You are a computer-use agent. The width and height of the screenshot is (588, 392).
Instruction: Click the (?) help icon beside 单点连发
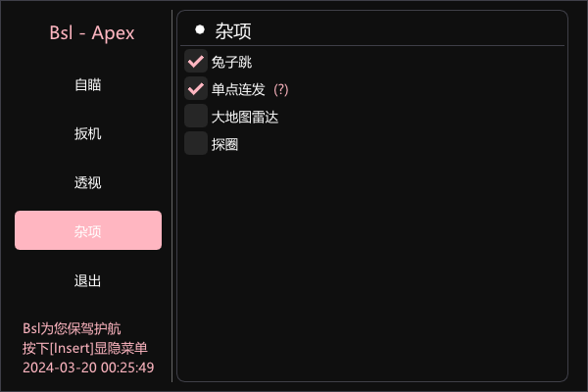tap(281, 89)
